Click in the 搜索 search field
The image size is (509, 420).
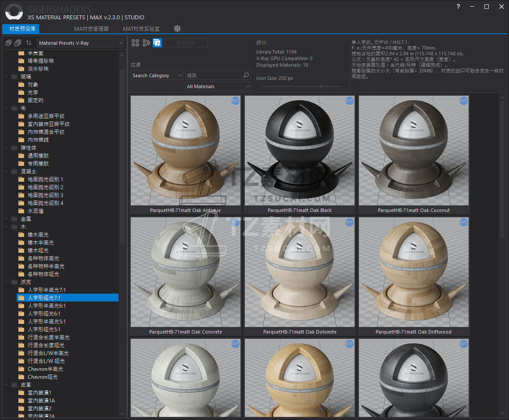(214, 75)
